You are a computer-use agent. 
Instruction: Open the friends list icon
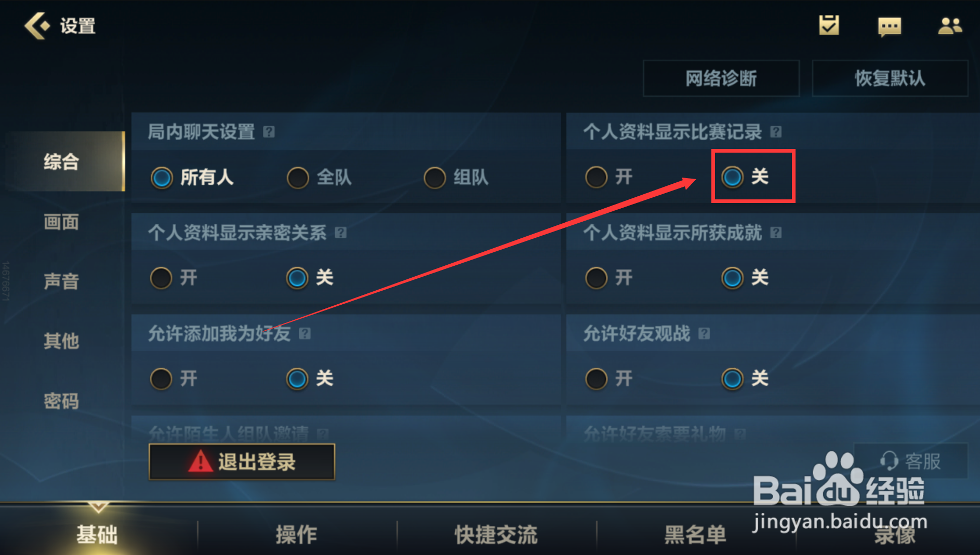point(950,26)
